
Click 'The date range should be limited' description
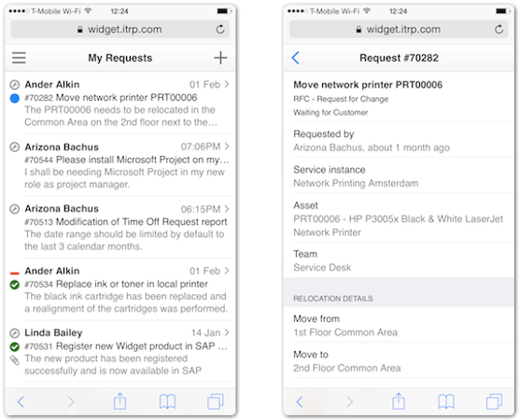coord(124,240)
